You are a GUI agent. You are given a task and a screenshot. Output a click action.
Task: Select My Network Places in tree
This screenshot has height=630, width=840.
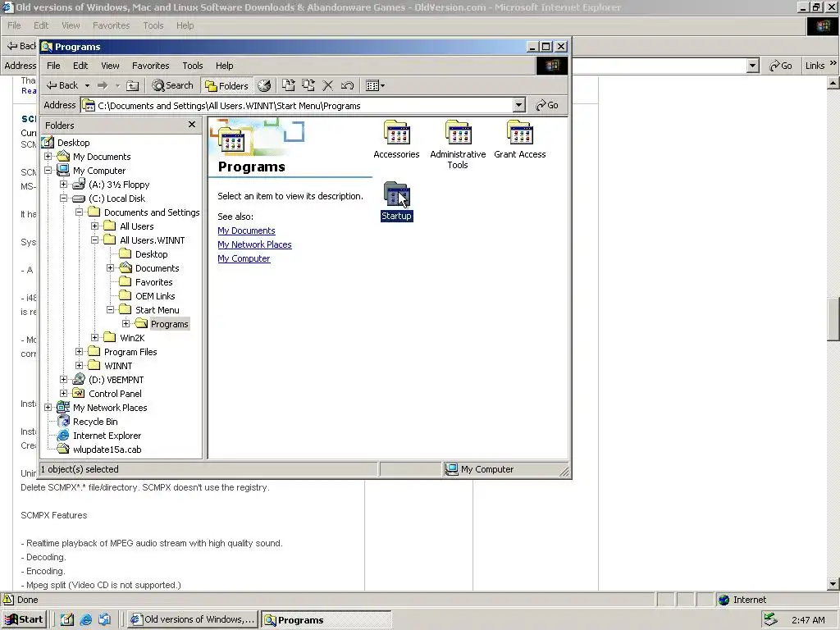tap(110, 407)
